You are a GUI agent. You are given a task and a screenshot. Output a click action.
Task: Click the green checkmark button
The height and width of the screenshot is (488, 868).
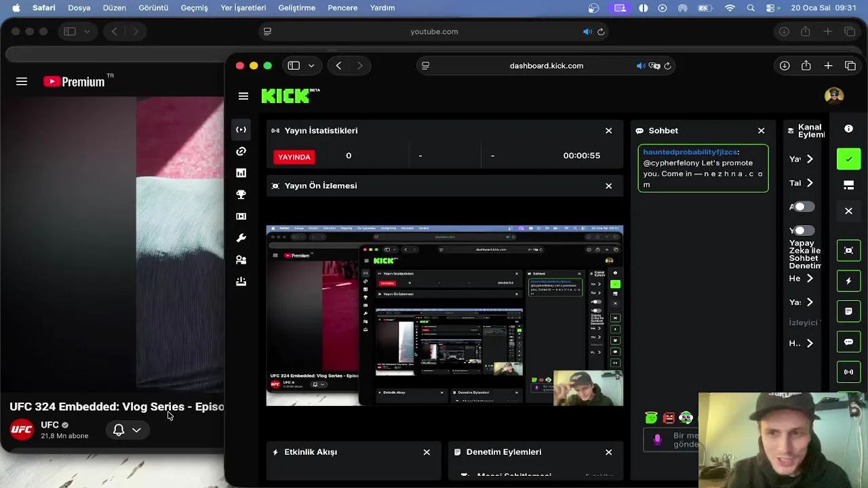(848, 159)
